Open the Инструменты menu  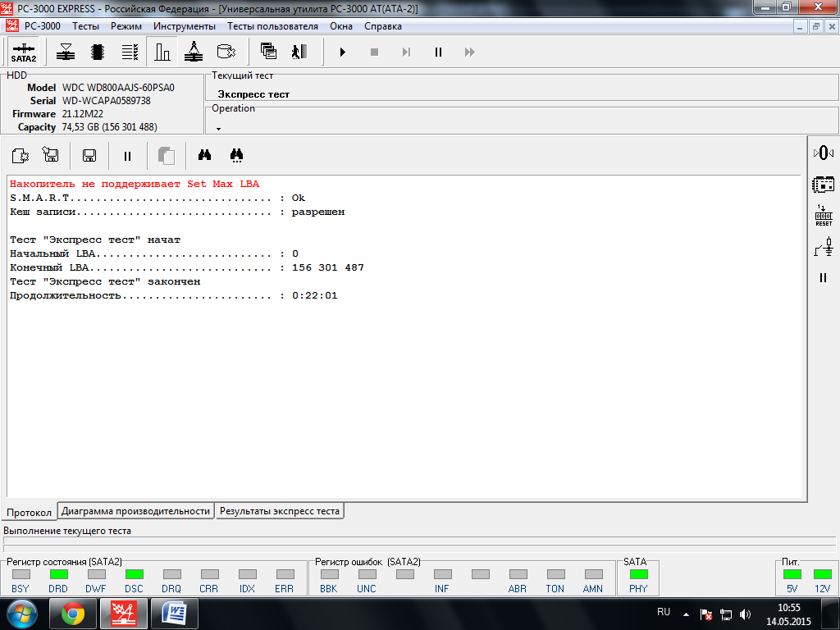(185, 26)
